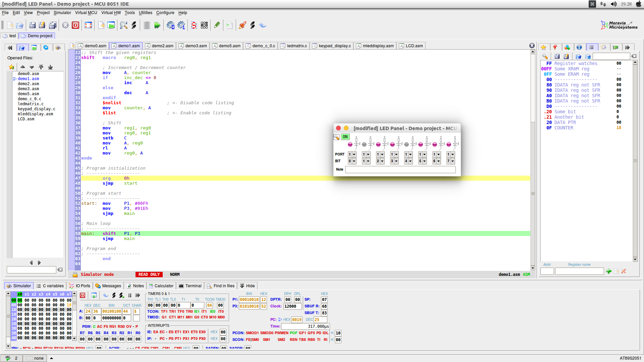Click the register watches vertical scrollbar
The width and height of the screenshot is (644, 362).
click(635, 161)
